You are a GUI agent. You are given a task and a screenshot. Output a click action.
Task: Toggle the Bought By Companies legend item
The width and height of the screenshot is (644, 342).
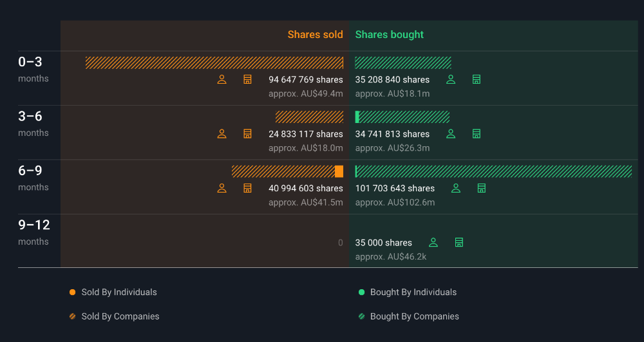(408, 317)
